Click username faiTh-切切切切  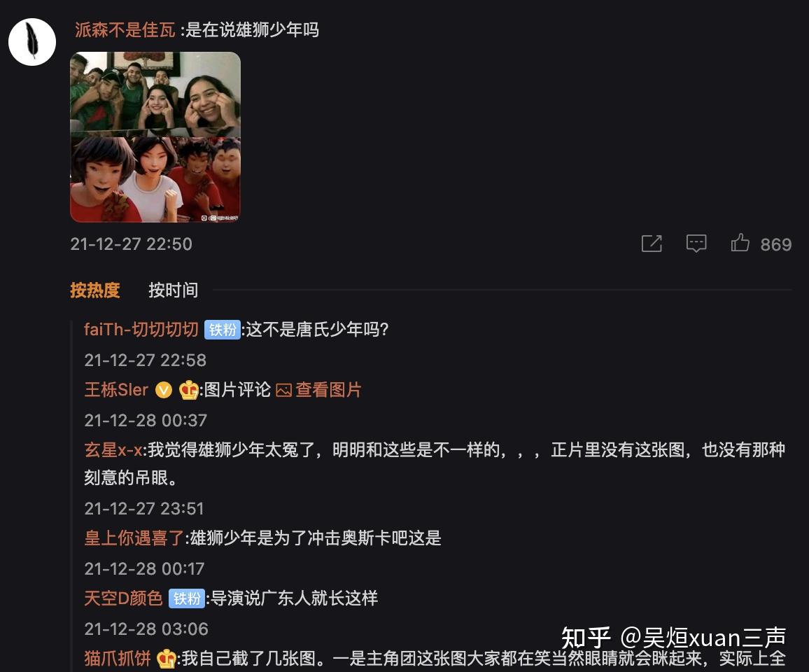(141, 329)
